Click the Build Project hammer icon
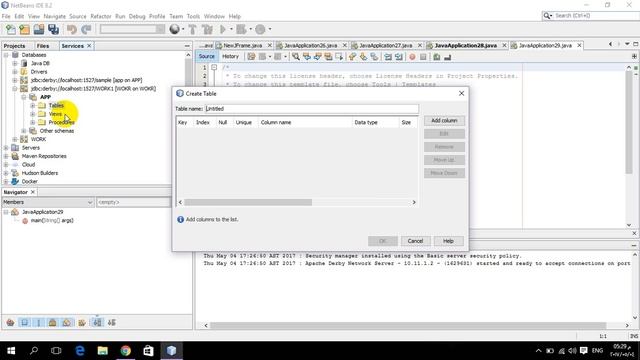This screenshot has width=640, height=360. [192, 29]
